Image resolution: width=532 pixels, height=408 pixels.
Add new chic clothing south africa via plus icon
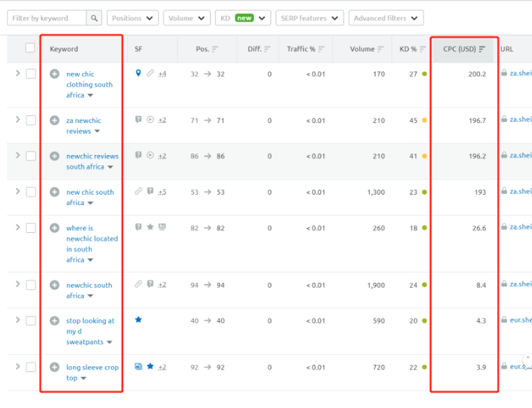click(54, 74)
